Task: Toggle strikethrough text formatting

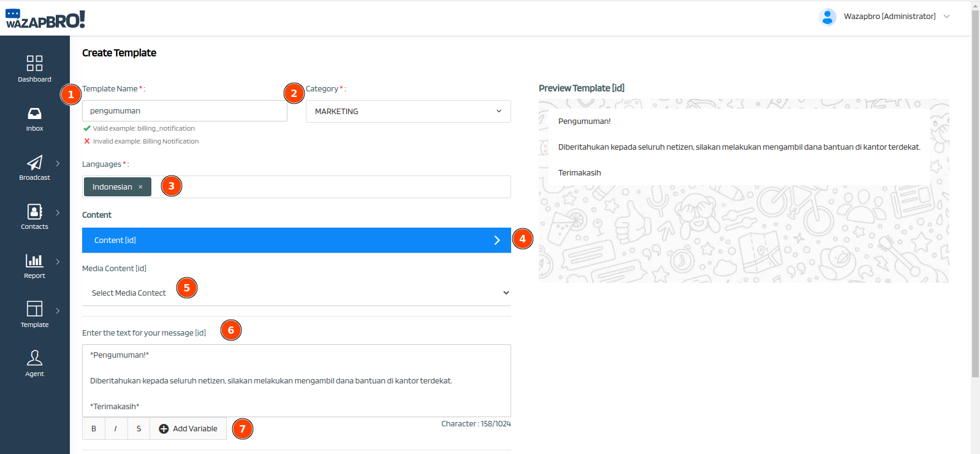Action: [139, 429]
